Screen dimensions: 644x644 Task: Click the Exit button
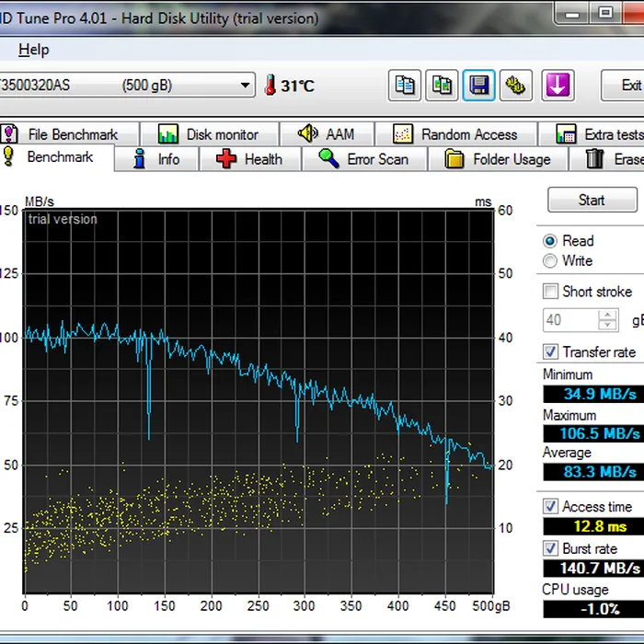622,86
